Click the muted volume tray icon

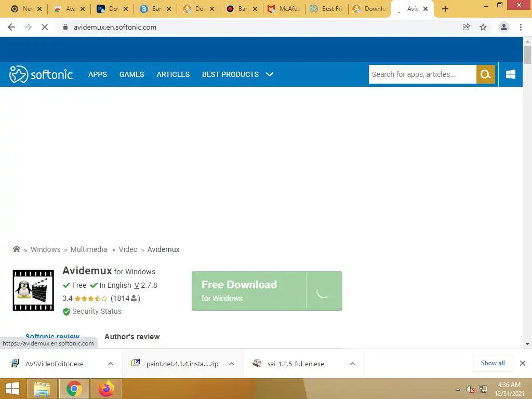(x=470, y=389)
